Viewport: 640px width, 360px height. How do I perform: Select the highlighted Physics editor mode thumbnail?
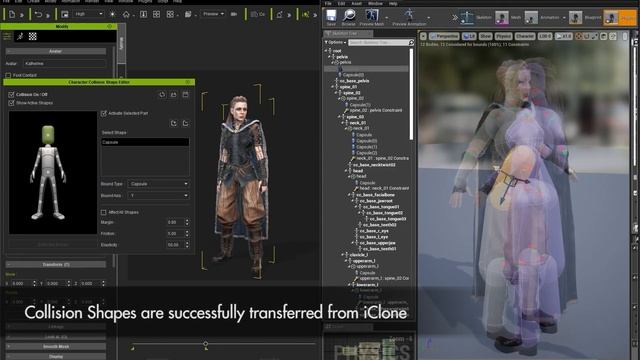pos(611,18)
